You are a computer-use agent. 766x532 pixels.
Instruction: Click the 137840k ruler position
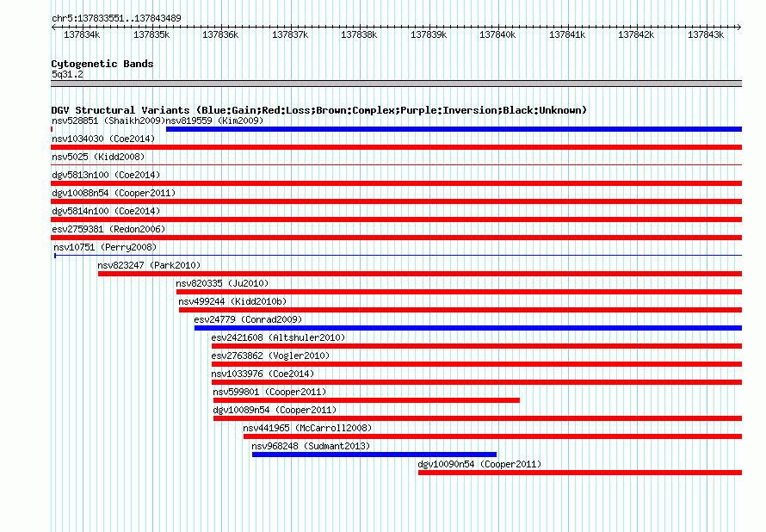tap(497, 34)
